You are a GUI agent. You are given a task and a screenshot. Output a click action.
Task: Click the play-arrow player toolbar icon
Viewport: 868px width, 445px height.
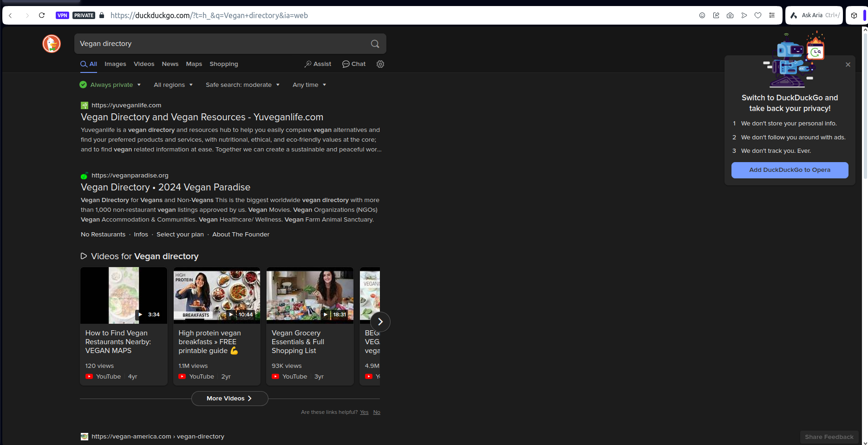744,15
